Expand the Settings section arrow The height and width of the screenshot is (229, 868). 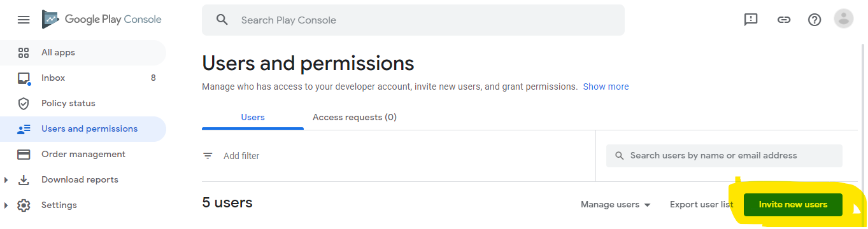pos(6,205)
